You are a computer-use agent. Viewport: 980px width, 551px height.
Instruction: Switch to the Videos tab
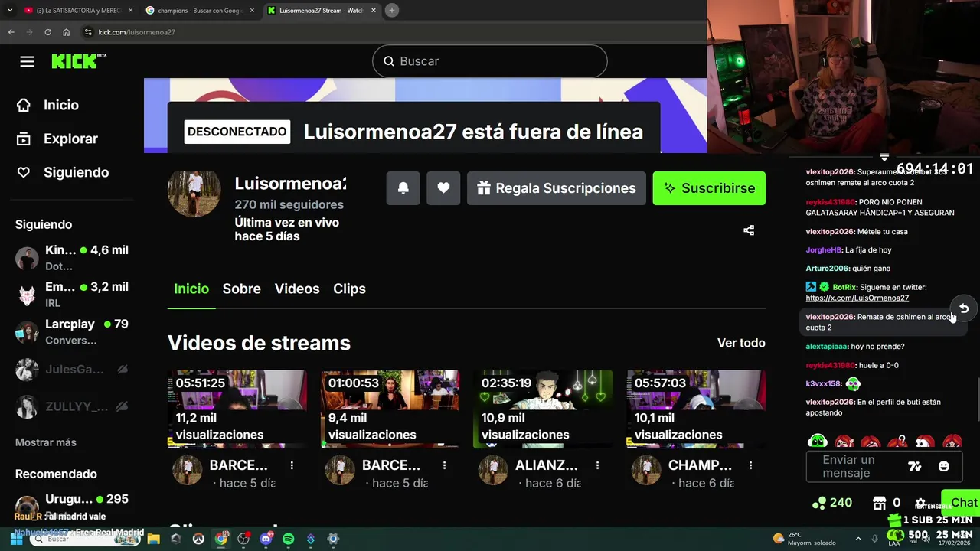pos(297,289)
